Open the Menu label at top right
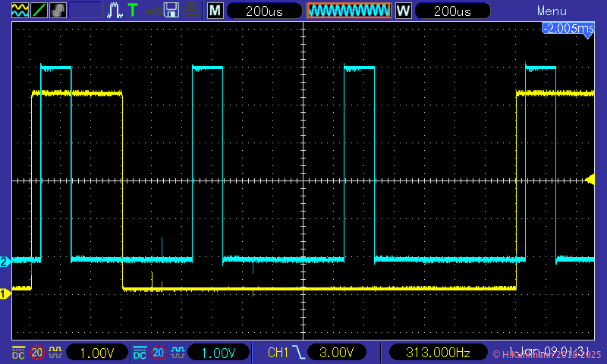The image size is (607, 364). [552, 11]
